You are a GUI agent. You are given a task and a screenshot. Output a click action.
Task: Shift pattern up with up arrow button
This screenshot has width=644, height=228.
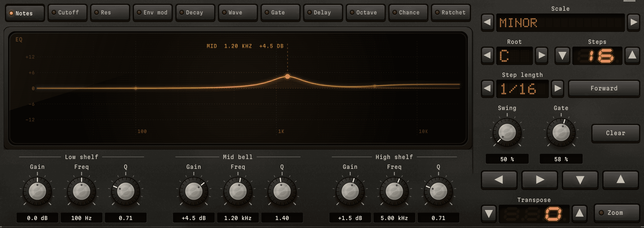[621, 180]
